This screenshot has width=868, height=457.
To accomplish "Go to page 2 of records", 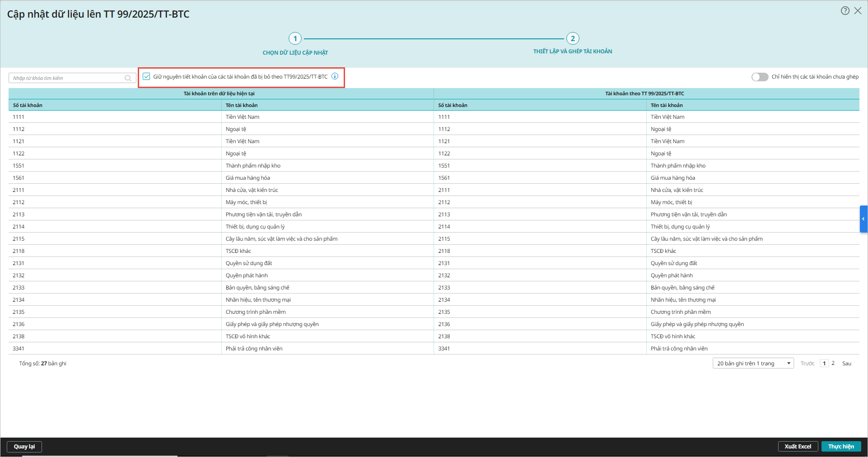I will (x=833, y=364).
